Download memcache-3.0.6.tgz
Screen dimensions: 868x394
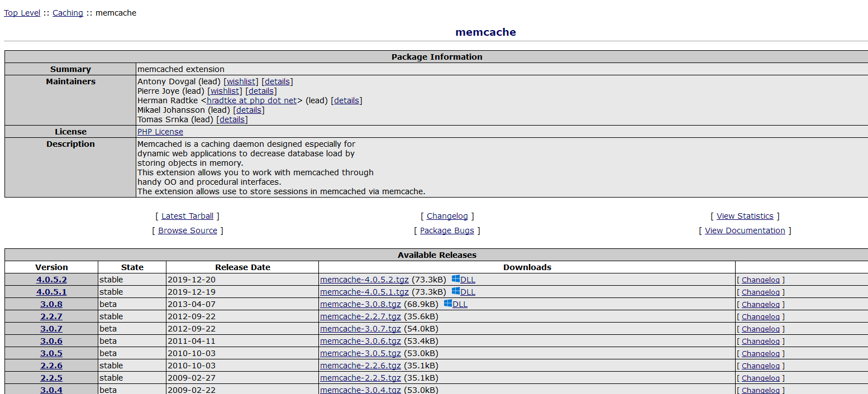click(360, 341)
